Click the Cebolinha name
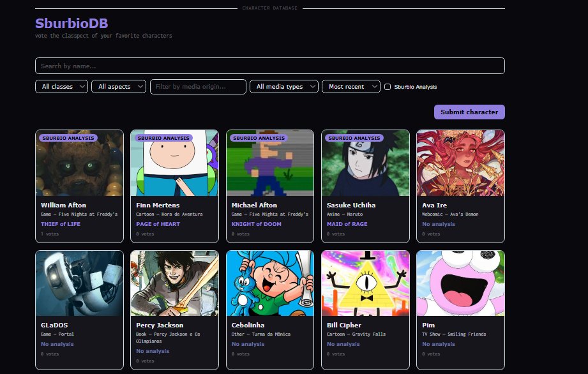Image resolution: width=588 pixels, height=374 pixels. 248,325
